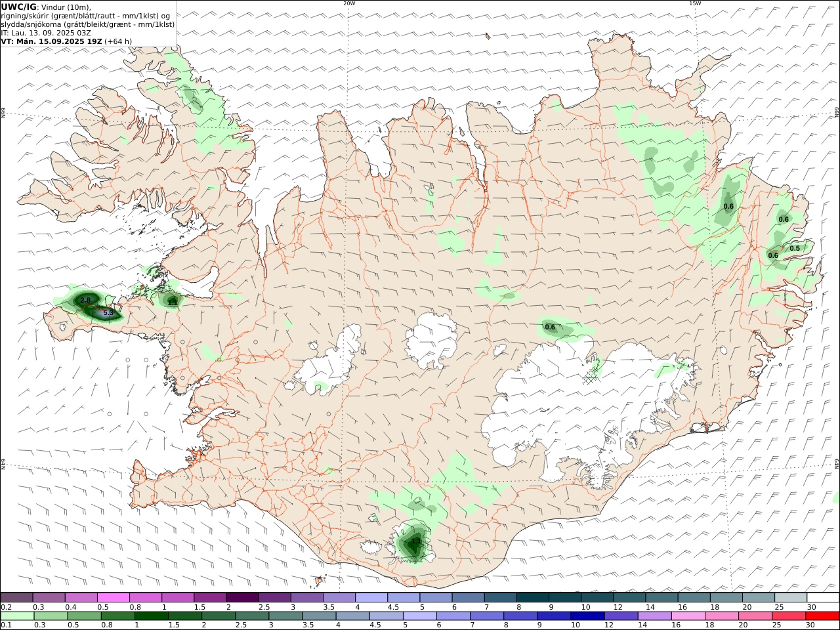The height and width of the screenshot is (630, 840).
Task: Click the dark green rain cell on south coast
Action: pyautogui.click(x=414, y=543)
